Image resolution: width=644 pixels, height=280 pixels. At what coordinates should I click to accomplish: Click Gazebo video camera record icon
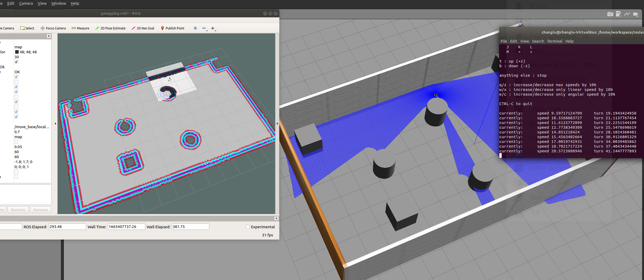pos(636,14)
